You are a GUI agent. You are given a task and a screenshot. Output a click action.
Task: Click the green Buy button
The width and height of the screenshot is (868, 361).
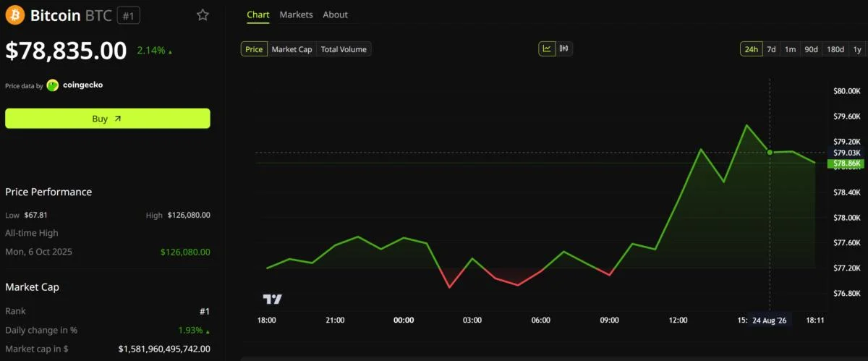tap(108, 119)
